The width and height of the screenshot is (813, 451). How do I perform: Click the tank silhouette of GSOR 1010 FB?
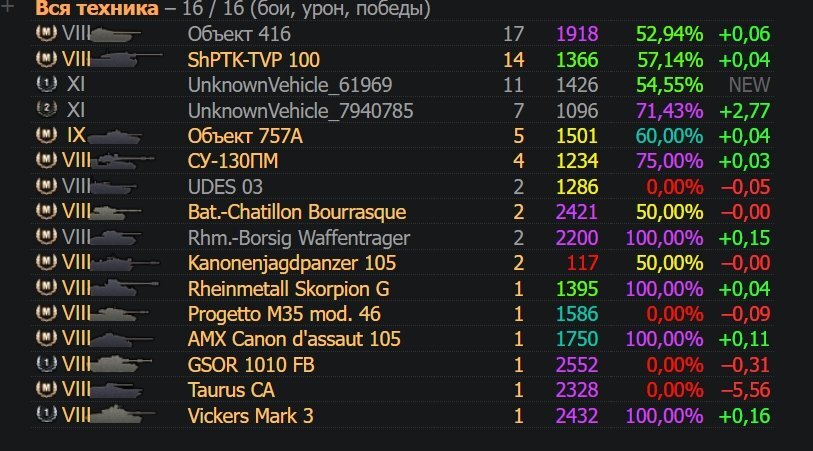pos(121,364)
